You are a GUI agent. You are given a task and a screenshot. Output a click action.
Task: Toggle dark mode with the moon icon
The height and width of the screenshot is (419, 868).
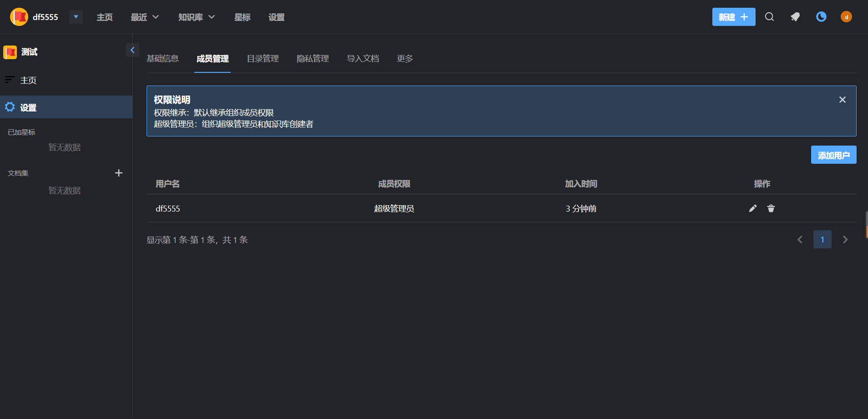coord(820,17)
